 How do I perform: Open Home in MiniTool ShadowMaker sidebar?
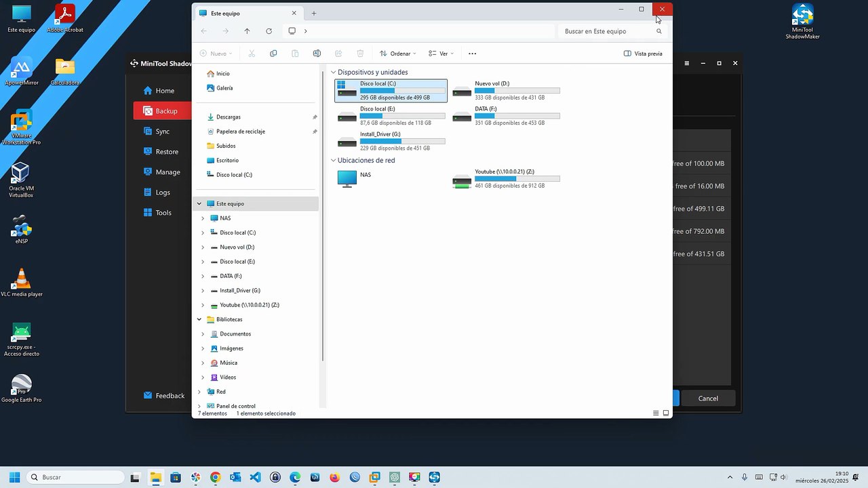[x=159, y=91]
